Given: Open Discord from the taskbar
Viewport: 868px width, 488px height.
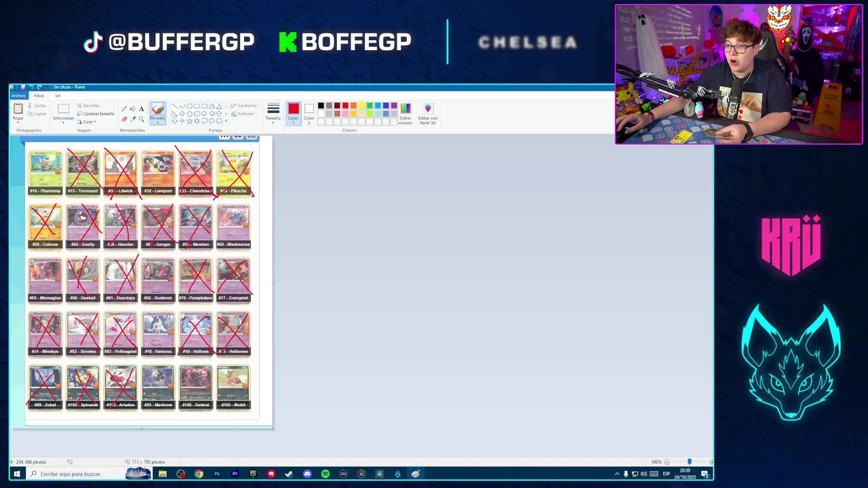Looking at the screenshot, I should pos(307,474).
